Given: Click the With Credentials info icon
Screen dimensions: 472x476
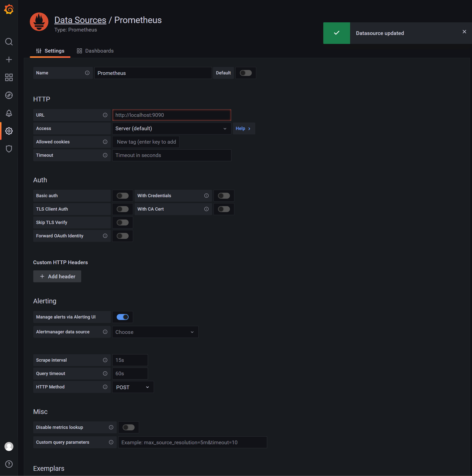Looking at the screenshot, I should [206, 196].
